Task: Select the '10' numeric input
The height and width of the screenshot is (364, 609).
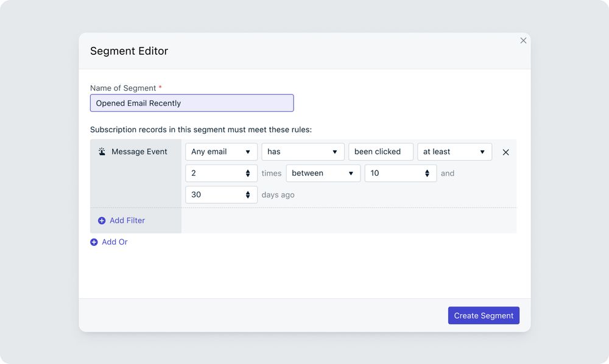Action: 393,173
